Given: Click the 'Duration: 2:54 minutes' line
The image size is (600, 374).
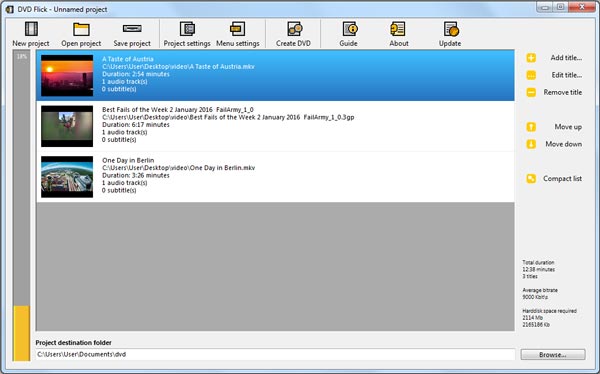Looking at the screenshot, I should [135, 74].
